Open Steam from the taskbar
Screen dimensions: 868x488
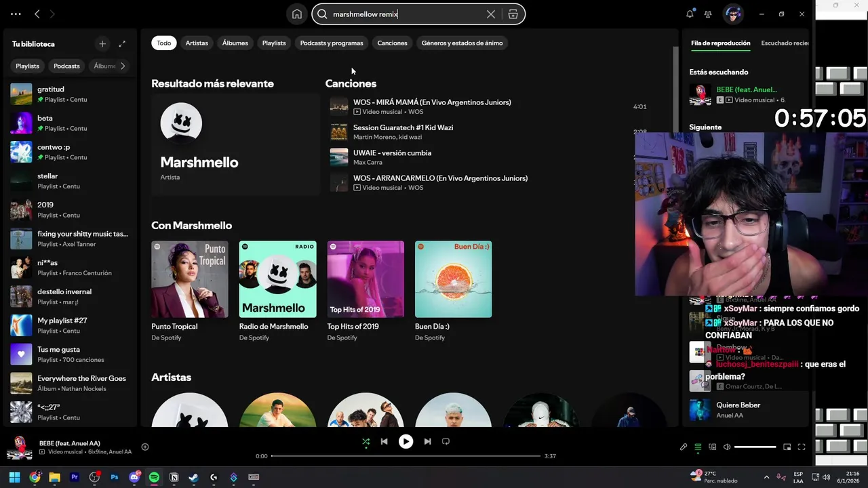194,477
